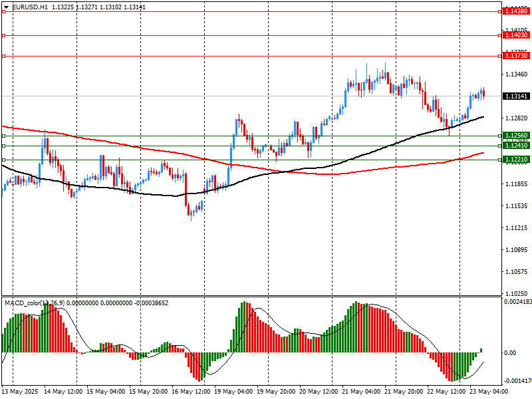Click the latest green MACD histogram bar
The image size is (532, 399).
[x=481, y=350]
